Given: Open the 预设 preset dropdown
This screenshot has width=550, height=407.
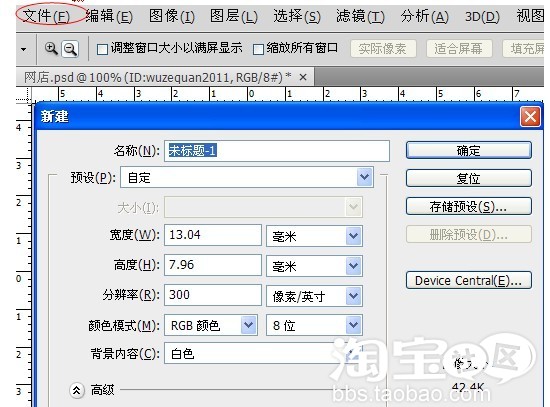Looking at the screenshot, I should point(364,177).
